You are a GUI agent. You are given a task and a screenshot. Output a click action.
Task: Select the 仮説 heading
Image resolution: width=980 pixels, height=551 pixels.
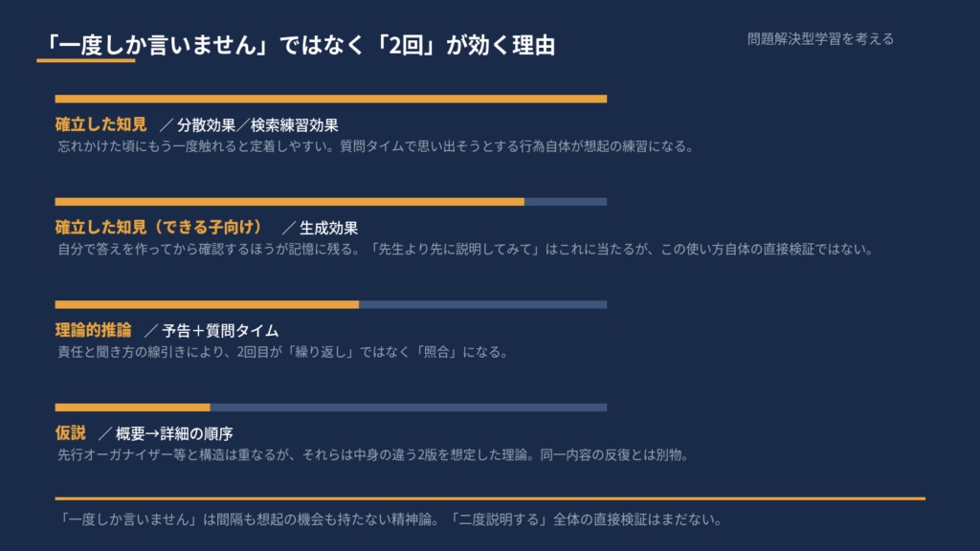(70, 432)
